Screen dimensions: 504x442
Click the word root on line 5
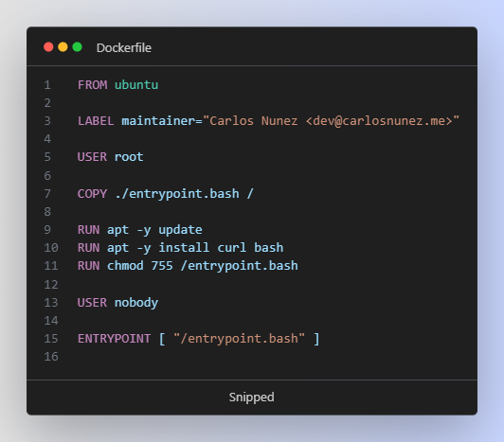point(129,157)
